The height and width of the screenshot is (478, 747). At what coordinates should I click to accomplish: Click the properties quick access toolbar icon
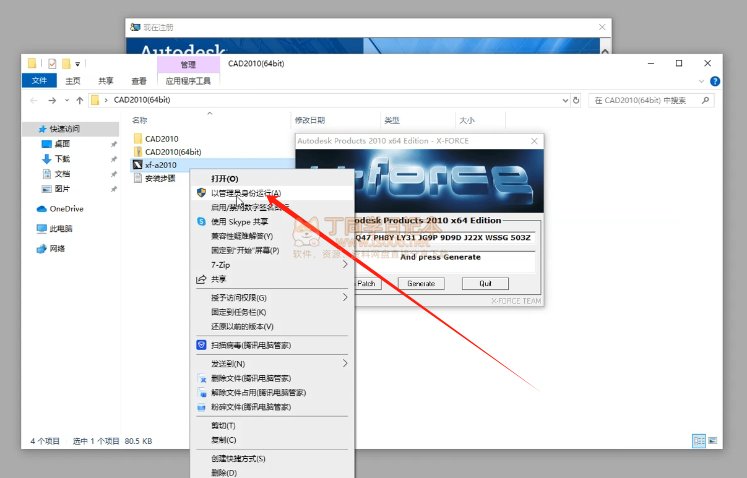pos(52,63)
